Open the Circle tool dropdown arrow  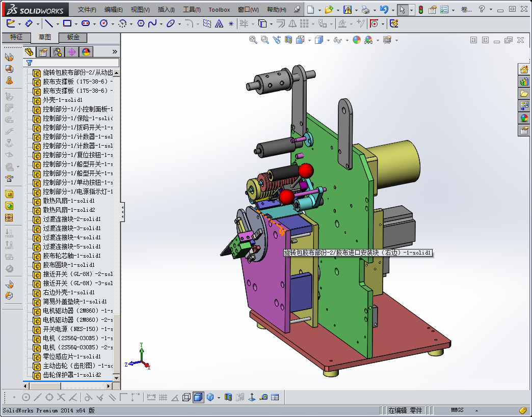click(113, 24)
